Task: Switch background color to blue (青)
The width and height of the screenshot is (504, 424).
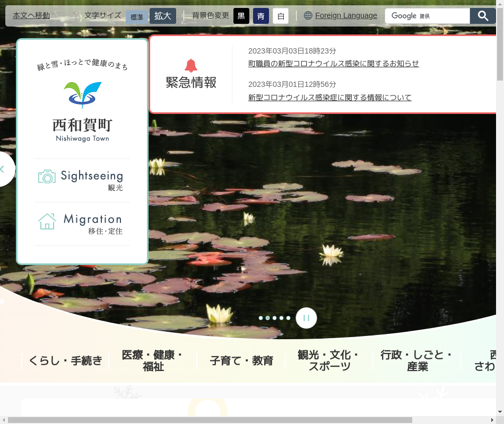Action: (261, 16)
